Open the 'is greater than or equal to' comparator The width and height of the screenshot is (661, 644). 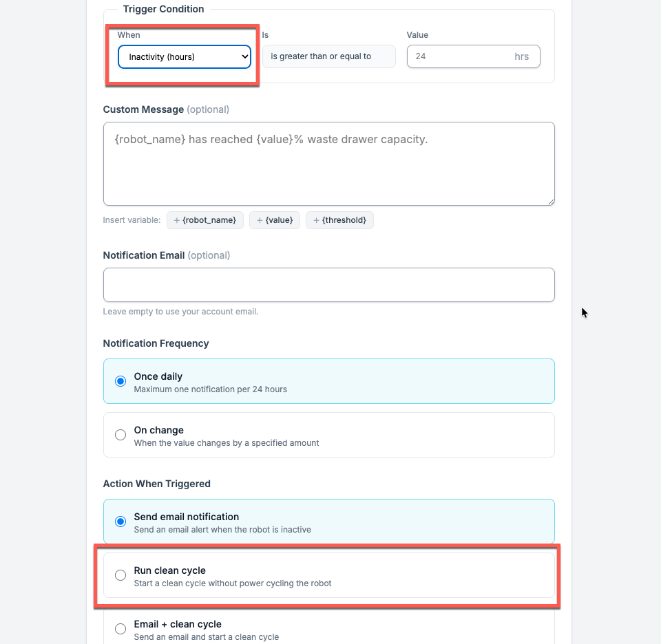(x=328, y=56)
